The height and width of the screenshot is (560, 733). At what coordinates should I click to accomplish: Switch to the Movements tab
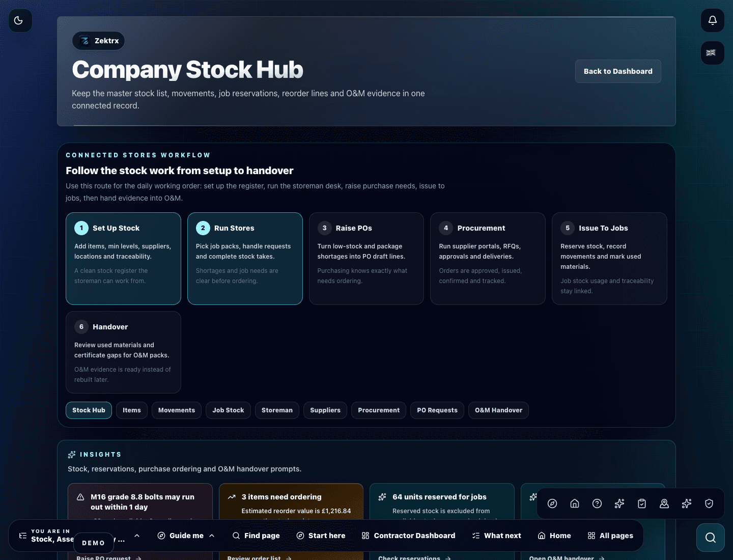(177, 410)
